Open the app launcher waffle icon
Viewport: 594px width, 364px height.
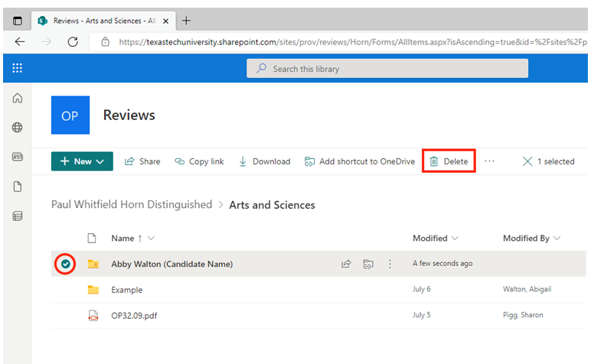[17, 68]
